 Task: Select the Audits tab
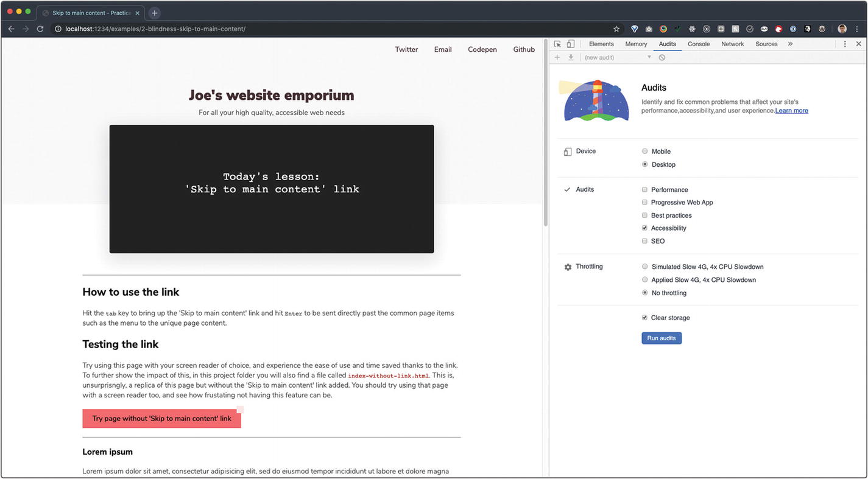point(668,44)
